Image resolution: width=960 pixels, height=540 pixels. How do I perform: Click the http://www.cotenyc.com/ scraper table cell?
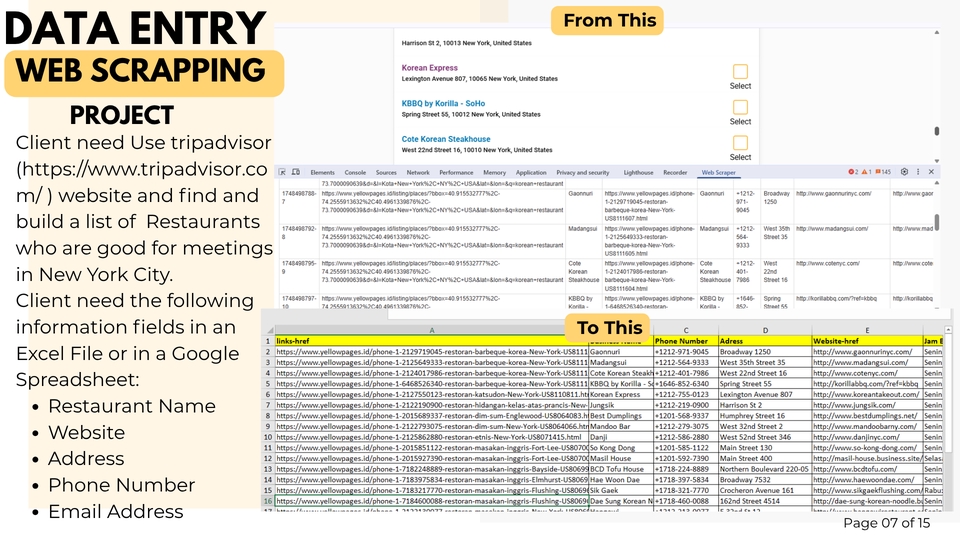tap(841, 276)
